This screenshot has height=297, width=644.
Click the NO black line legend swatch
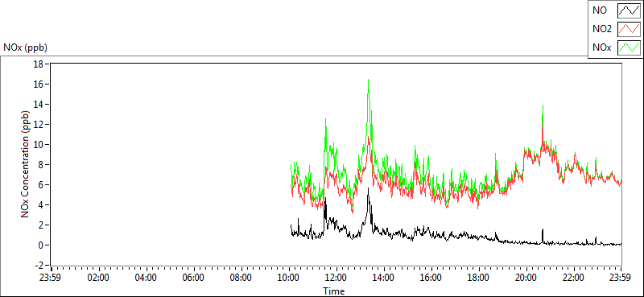[x=630, y=10]
